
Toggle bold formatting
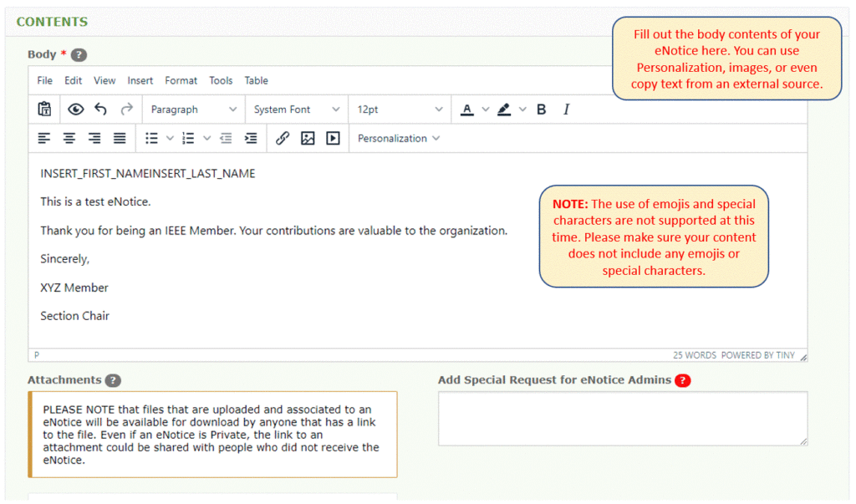coord(541,109)
